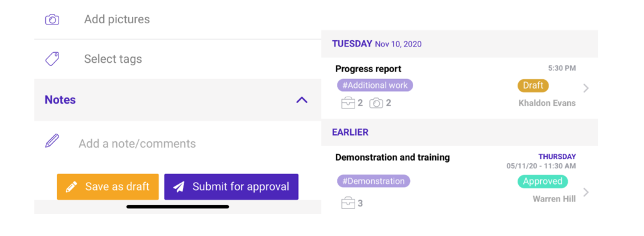This screenshot has height=236, width=644.
Task: Open the Add pictures row
Action: click(177, 19)
